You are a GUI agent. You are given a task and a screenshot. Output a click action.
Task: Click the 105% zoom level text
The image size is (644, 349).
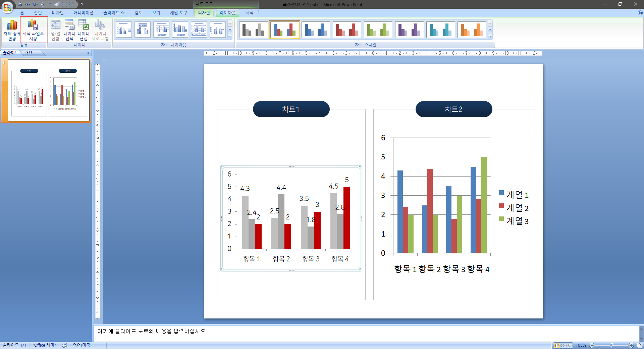pos(581,345)
